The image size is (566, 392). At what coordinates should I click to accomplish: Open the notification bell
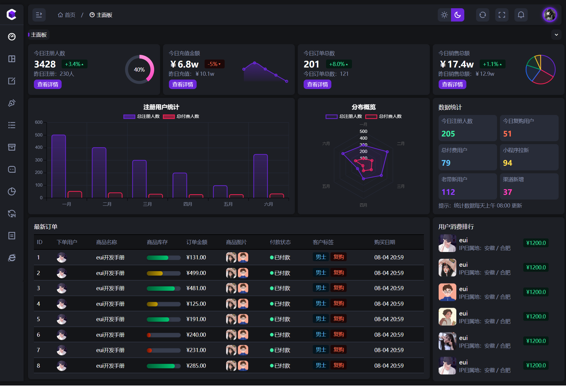point(521,15)
